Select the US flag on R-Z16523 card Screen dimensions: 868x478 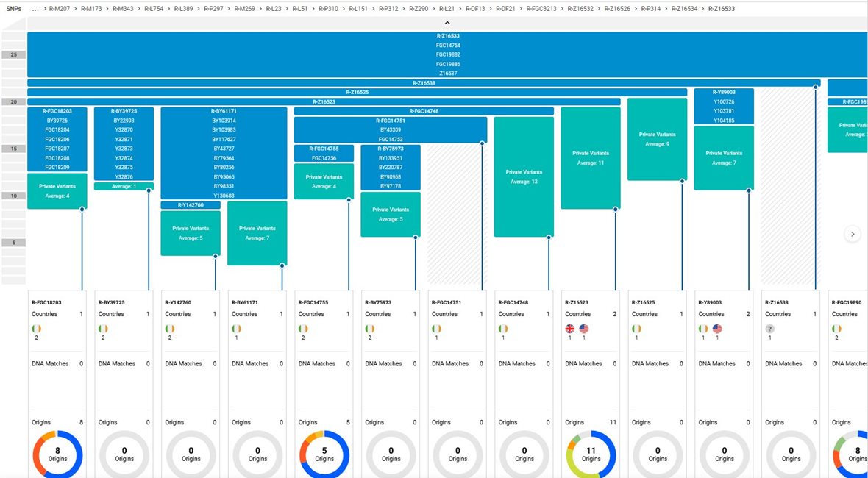(584, 329)
